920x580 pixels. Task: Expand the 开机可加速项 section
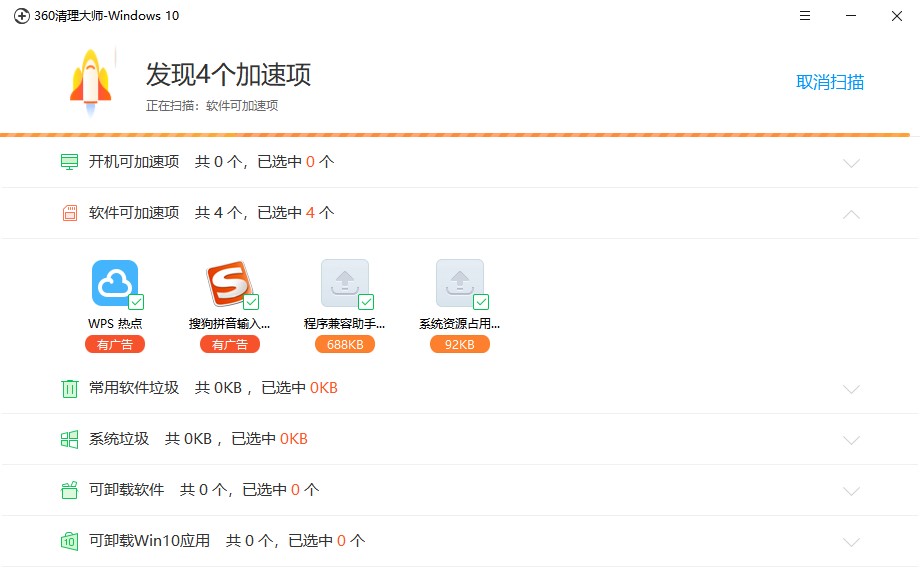(851, 162)
